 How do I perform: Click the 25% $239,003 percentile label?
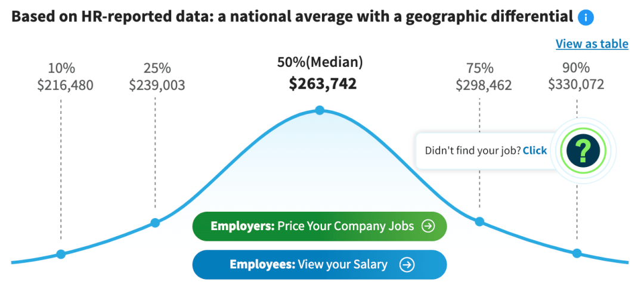click(x=157, y=78)
